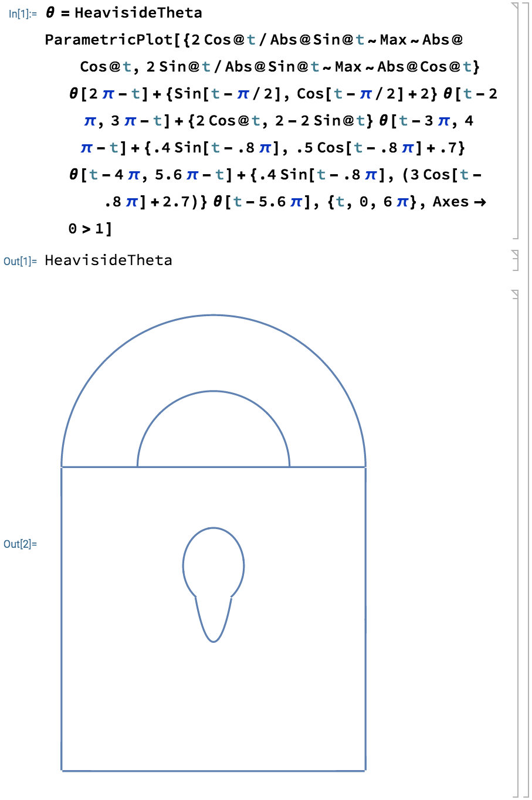The image size is (532, 800).
Task: Click the bold θ symbol on first line
Action: click(50, 13)
